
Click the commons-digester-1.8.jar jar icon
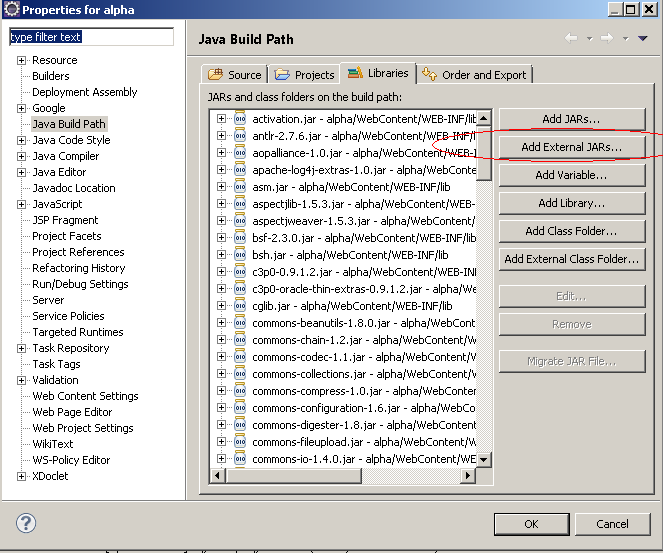click(240, 424)
